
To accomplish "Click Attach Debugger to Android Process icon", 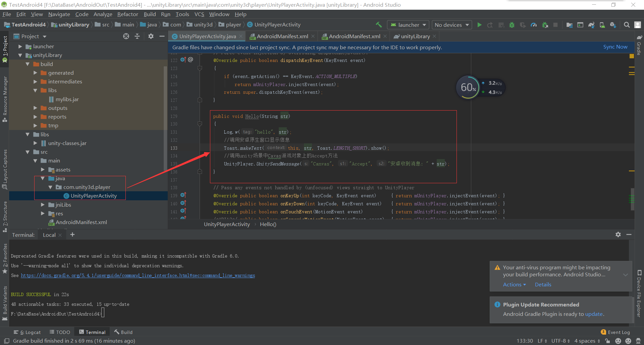I will 545,25.
